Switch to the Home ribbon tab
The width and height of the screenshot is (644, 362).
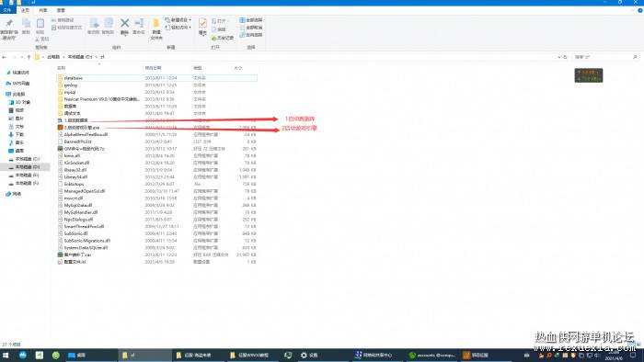25,10
